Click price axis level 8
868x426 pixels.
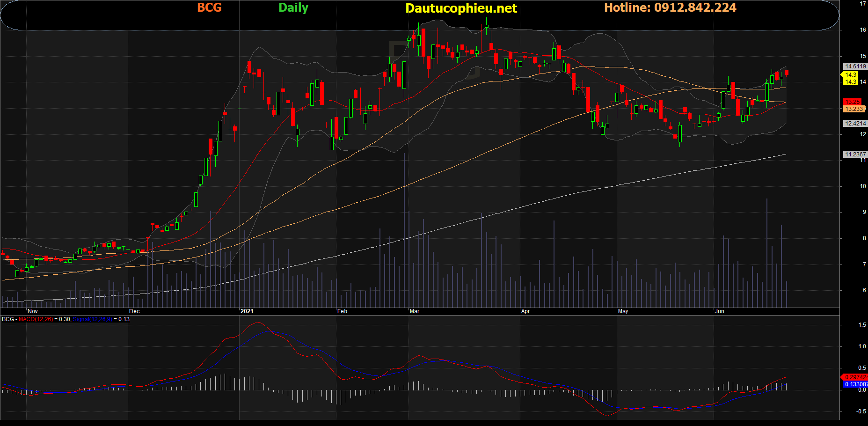coord(864,238)
